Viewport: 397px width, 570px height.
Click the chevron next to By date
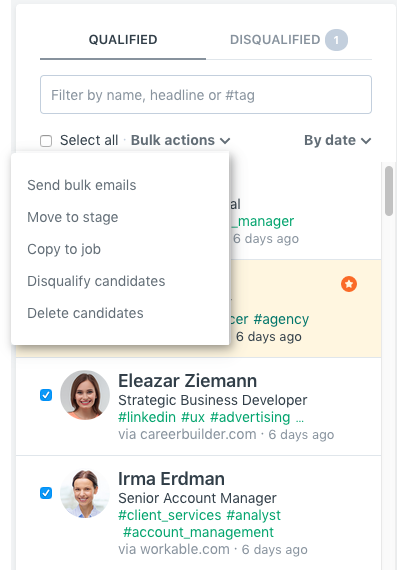tap(366, 141)
